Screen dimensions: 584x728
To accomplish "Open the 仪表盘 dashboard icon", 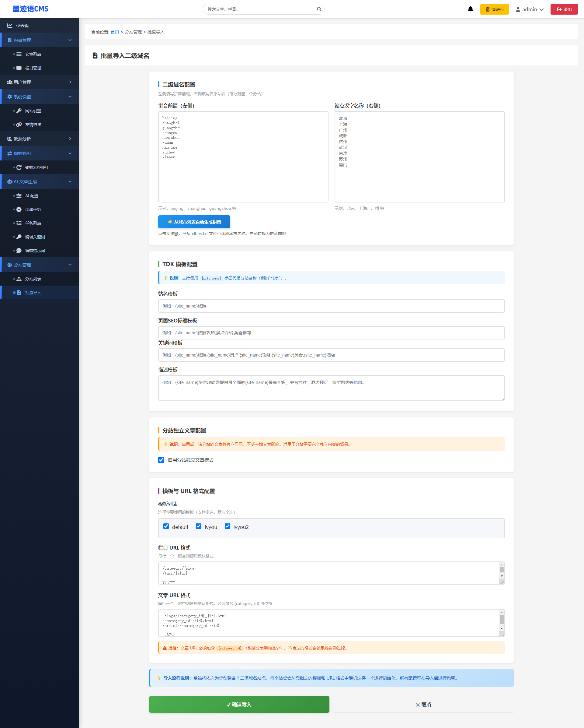I will click(x=10, y=26).
